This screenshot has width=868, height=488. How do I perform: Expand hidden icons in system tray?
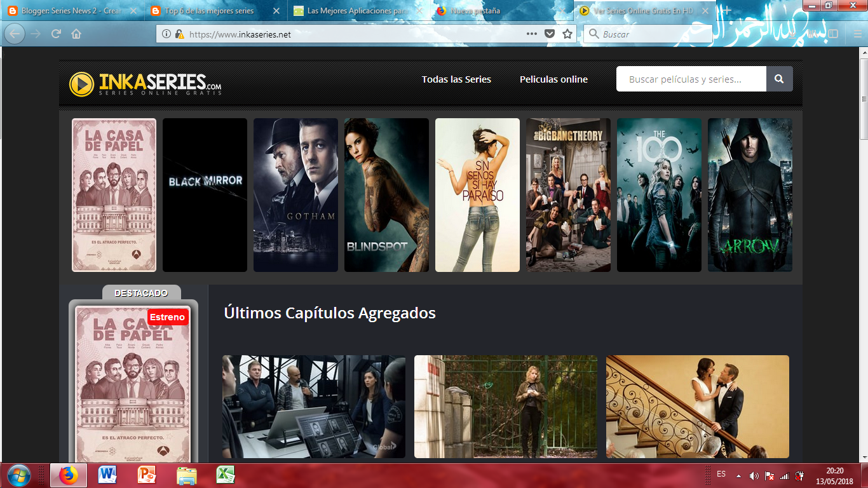[x=737, y=475]
